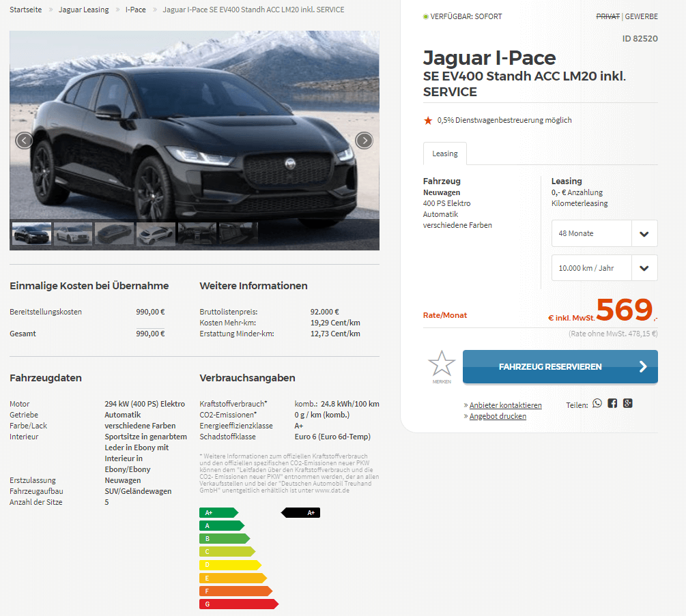Click the Rate ohne MwSt. 478,15 € note

(x=613, y=334)
